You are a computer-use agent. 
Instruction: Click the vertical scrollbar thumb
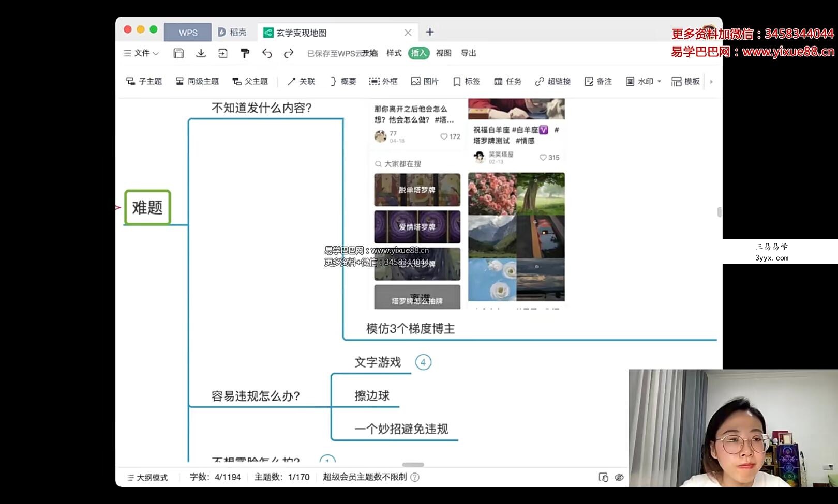(x=719, y=212)
